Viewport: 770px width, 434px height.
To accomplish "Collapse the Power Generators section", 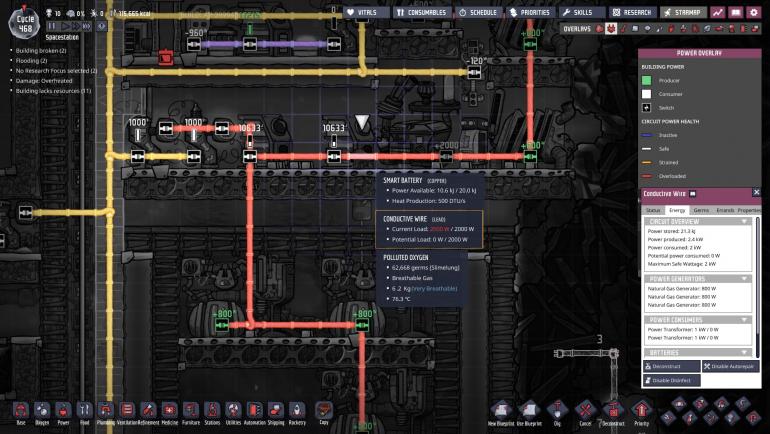I will tap(698, 278).
